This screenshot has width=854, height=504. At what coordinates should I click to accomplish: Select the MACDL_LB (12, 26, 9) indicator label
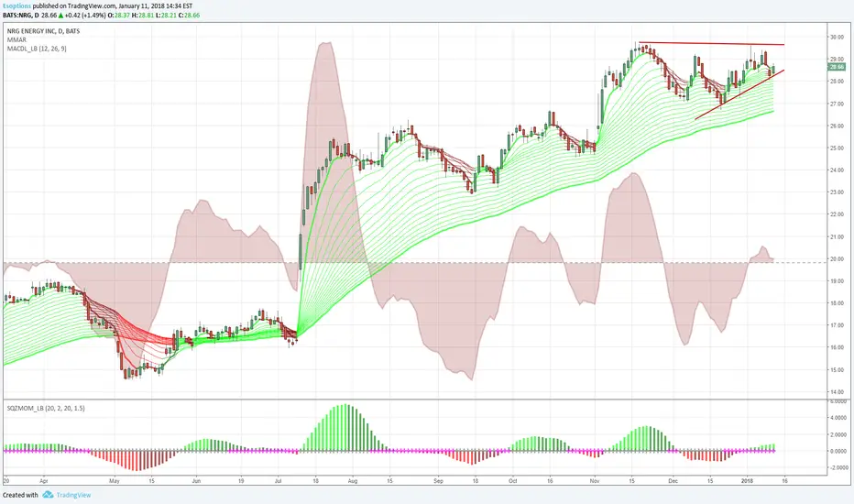[37, 49]
